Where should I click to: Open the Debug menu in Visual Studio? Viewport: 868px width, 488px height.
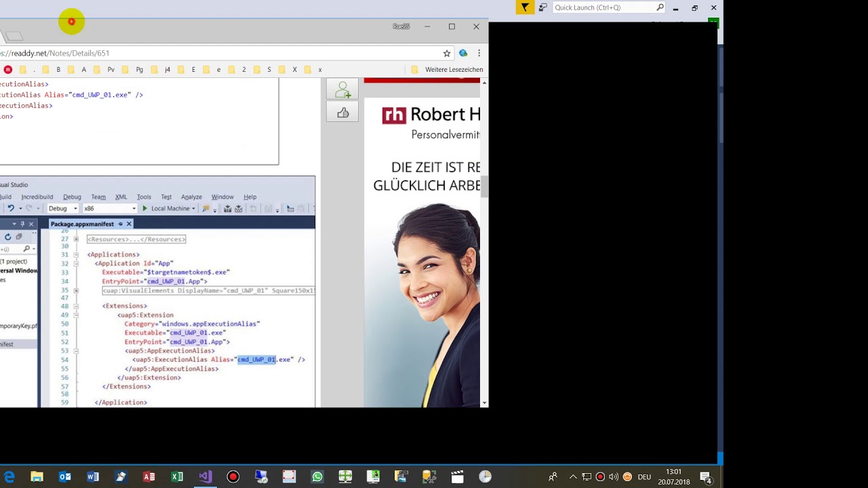(x=72, y=197)
